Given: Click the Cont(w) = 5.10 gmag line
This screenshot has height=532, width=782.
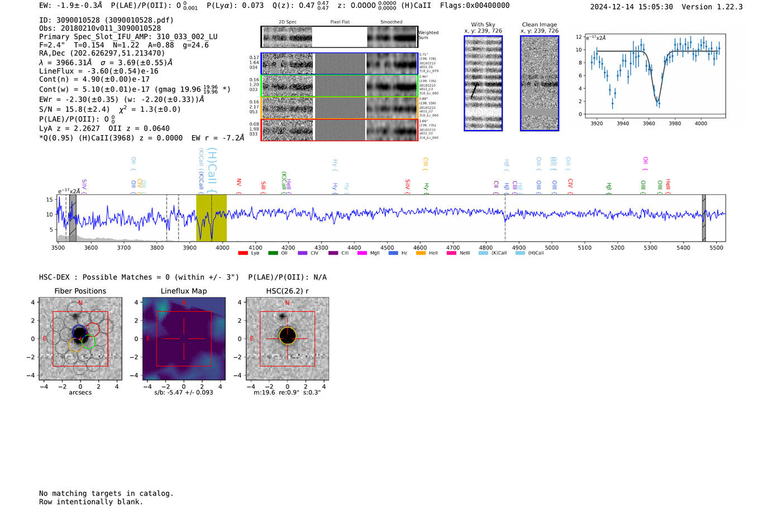Looking at the screenshot, I should coord(135,89).
